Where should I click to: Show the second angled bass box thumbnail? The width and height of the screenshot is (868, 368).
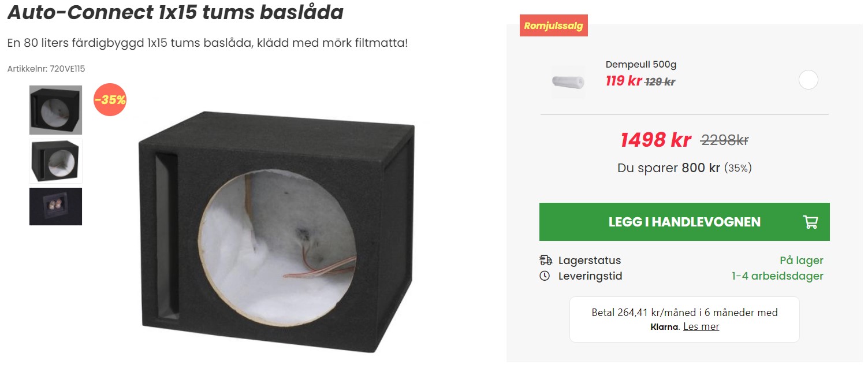click(55, 161)
